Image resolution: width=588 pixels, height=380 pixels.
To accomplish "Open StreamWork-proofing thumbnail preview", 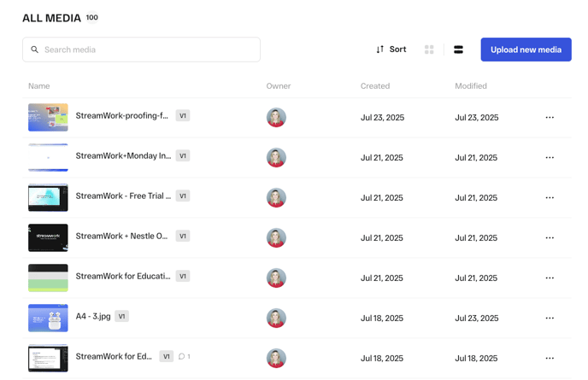I will [x=48, y=117].
